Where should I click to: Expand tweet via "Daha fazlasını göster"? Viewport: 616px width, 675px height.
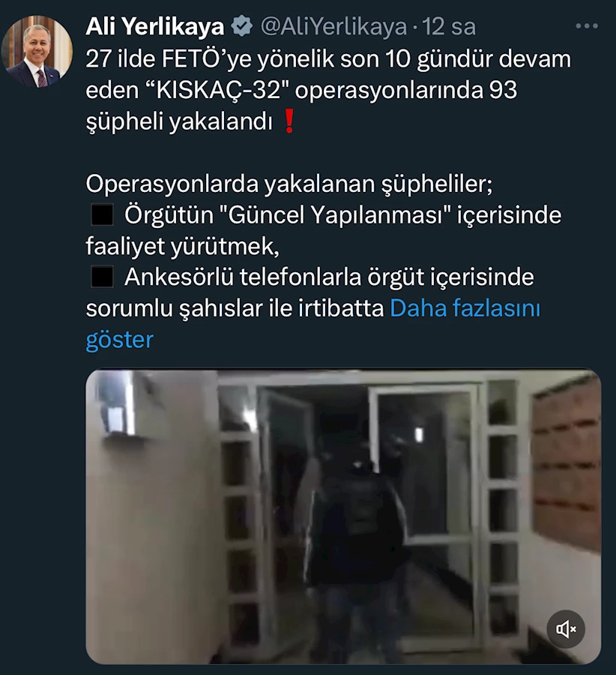[x=312, y=324]
